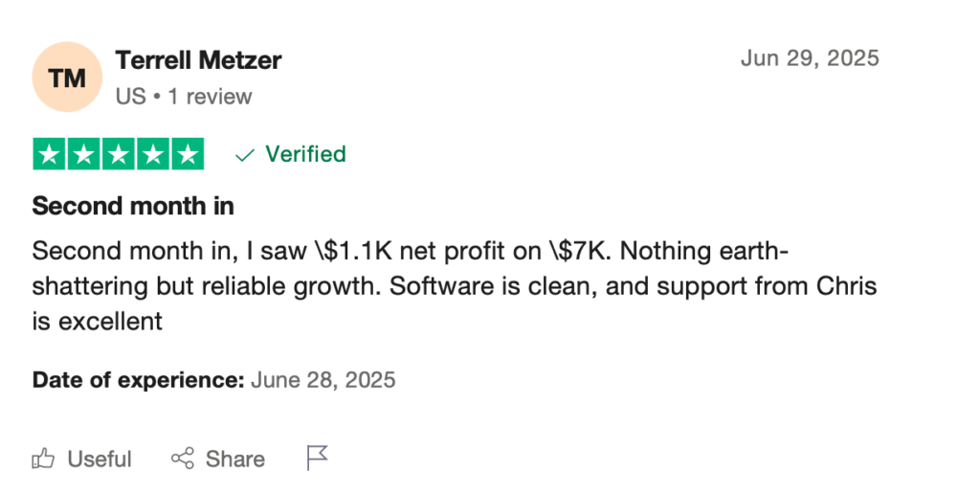This screenshot has width=980, height=494.
Task: Click the Useful label text
Action: [100, 459]
